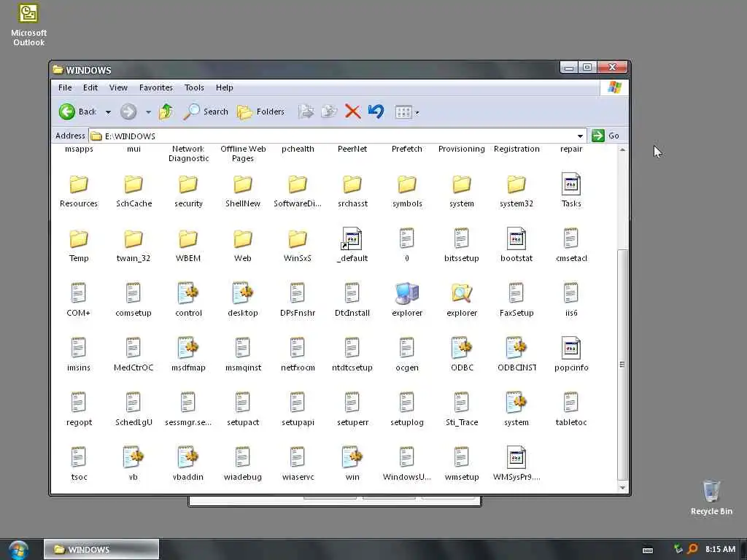
Task: Select the win settings file
Action: pyautogui.click(x=352, y=464)
